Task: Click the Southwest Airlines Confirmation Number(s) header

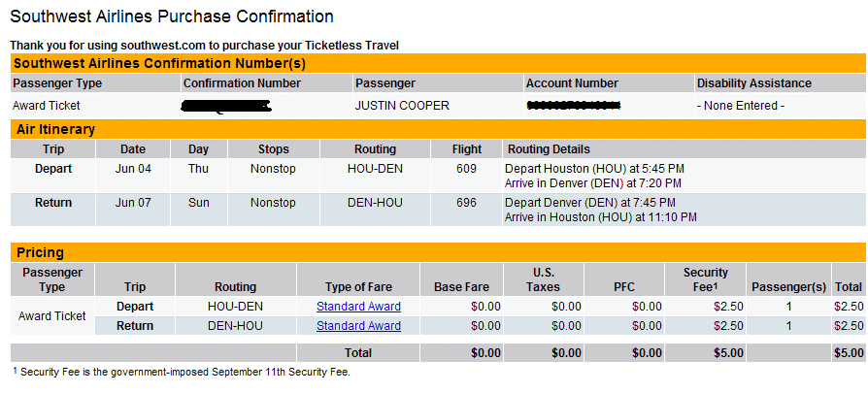Action: [438, 63]
